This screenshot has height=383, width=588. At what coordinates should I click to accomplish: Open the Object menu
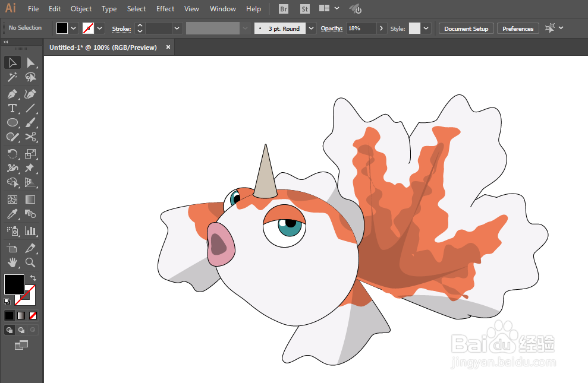tap(81, 9)
